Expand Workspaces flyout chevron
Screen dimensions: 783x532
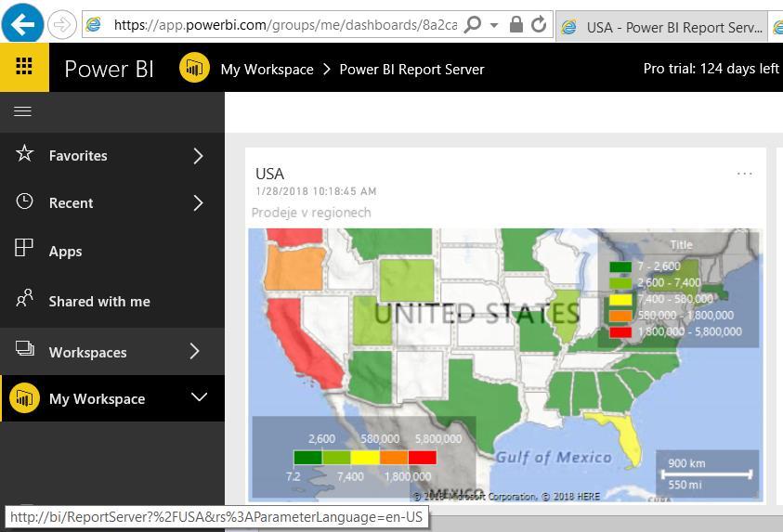point(195,351)
